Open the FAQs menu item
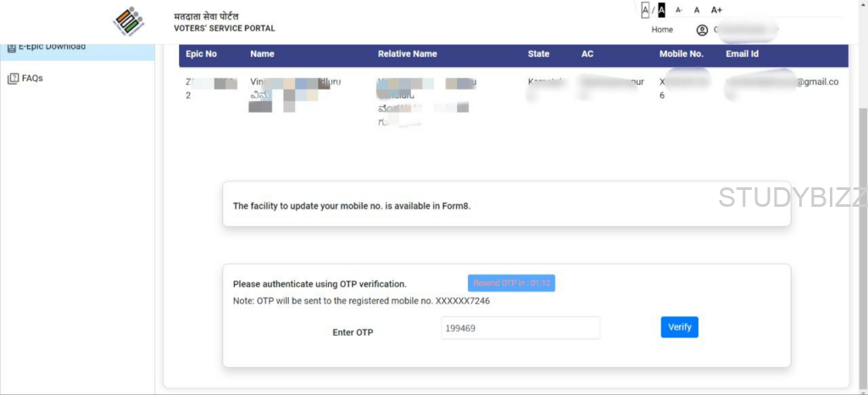Screen dimensions: 868x395 [x=32, y=78]
